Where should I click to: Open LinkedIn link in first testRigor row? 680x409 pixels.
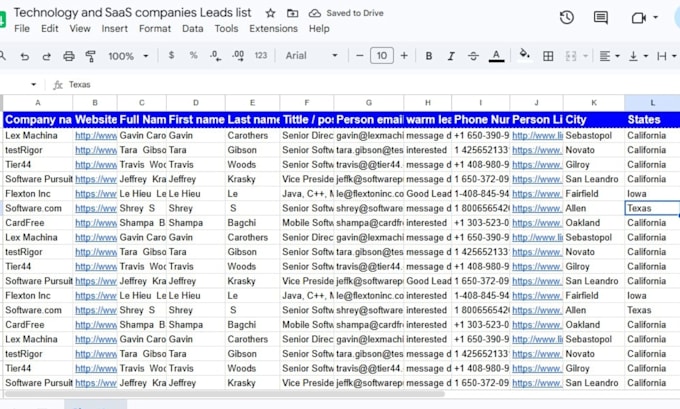536,150
